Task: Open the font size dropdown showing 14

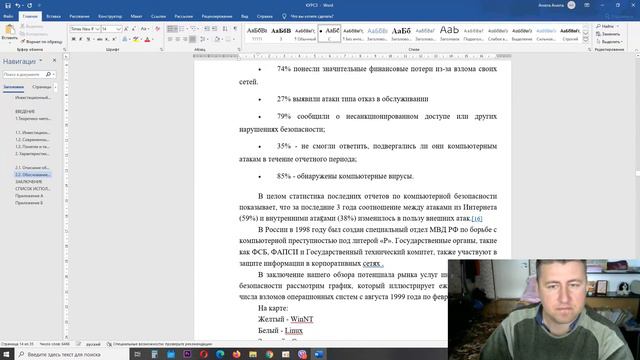Action: [x=118, y=29]
